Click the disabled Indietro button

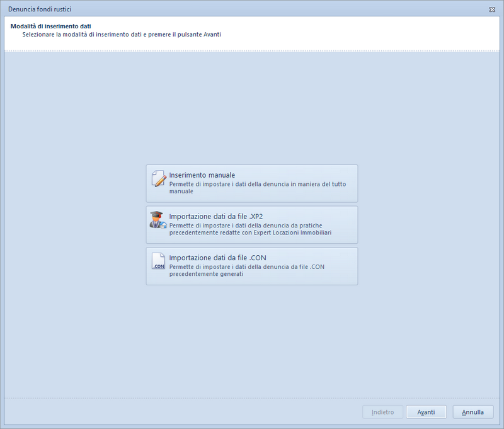tap(382, 412)
